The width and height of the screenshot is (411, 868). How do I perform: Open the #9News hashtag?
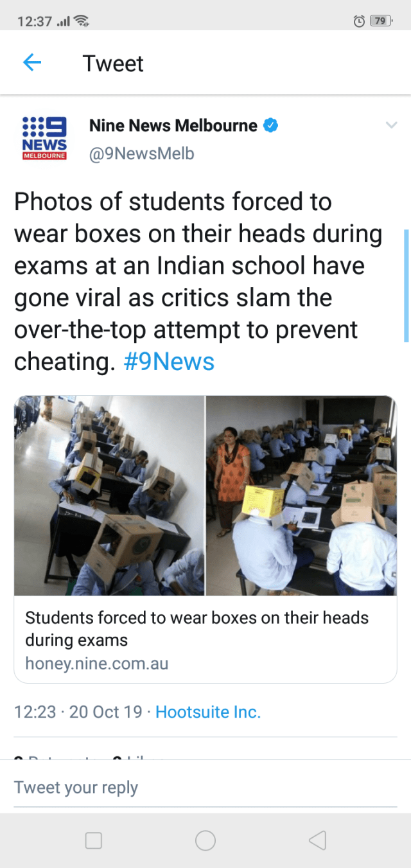169,362
